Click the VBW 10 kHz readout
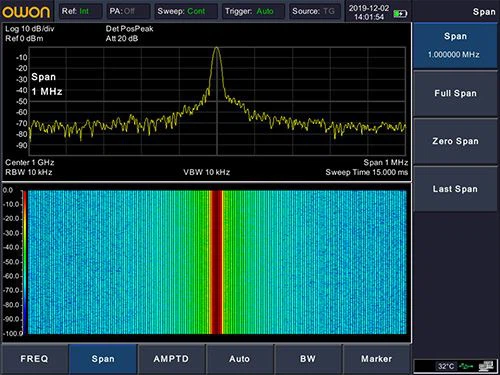This screenshot has width=500, height=375. pos(206,172)
